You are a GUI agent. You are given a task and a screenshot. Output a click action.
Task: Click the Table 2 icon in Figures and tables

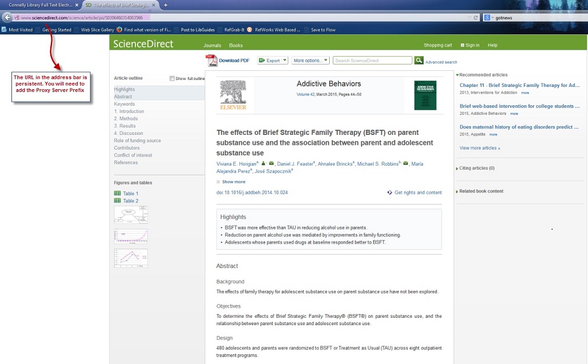pos(117,201)
